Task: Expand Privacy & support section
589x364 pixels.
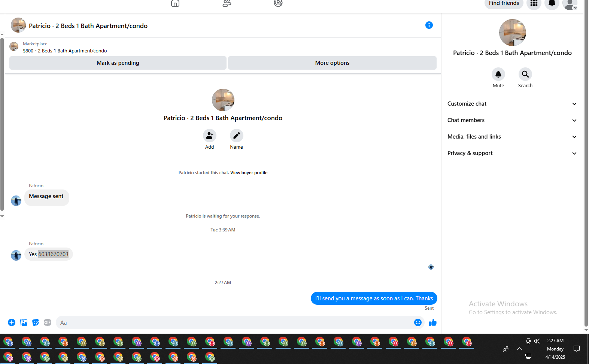Action: (x=512, y=153)
